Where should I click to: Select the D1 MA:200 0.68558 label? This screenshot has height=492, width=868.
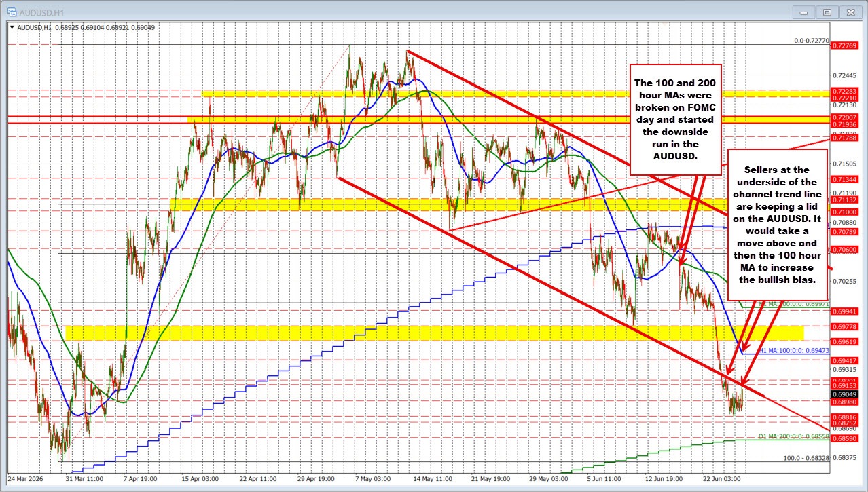coord(793,436)
